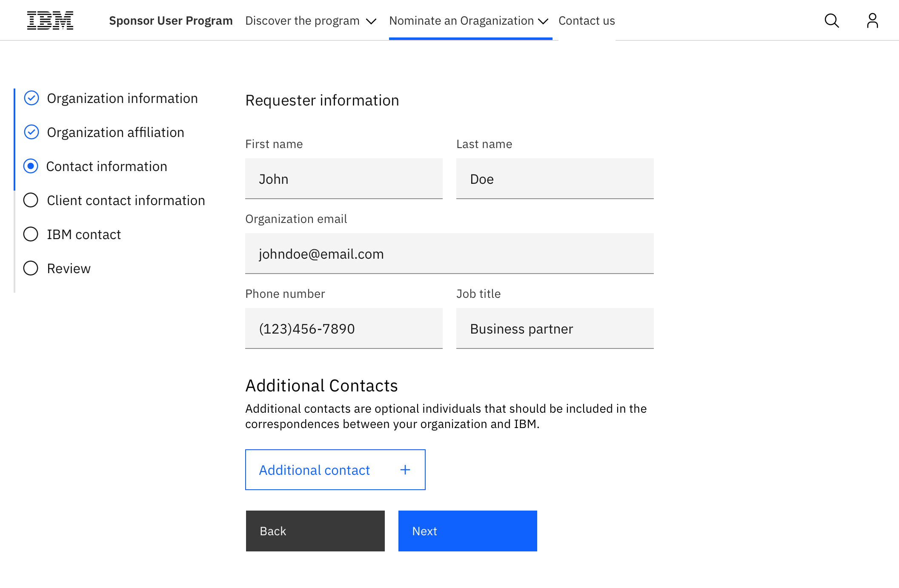Image resolution: width=899 pixels, height=588 pixels.
Task: Select the Client contact information step circle
Action: tap(31, 200)
